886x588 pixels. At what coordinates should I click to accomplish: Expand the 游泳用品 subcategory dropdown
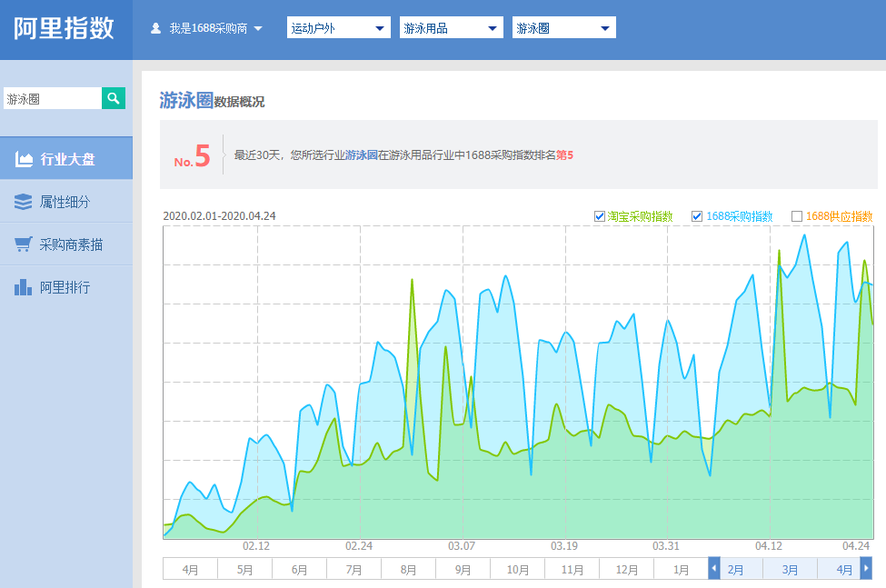[x=451, y=28]
